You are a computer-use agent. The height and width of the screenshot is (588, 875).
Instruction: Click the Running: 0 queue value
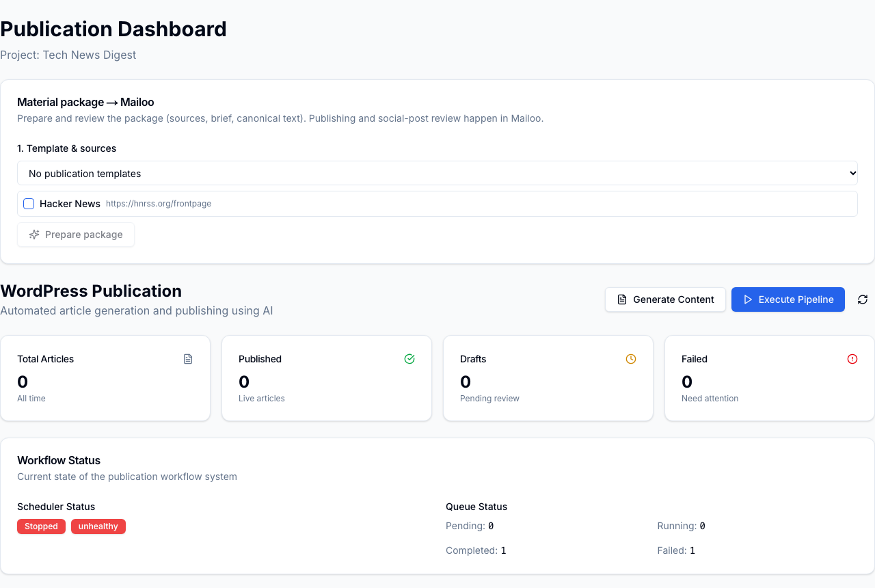click(x=681, y=526)
